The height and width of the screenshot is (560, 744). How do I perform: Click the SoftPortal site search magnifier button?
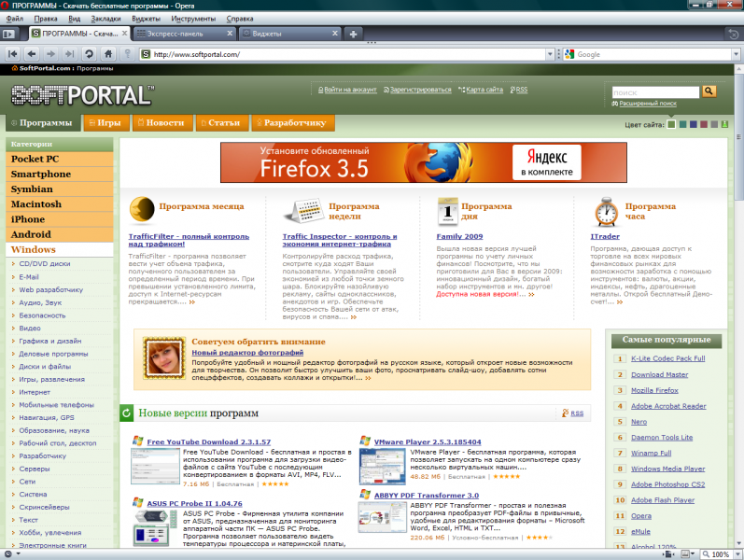(x=709, y=91)
